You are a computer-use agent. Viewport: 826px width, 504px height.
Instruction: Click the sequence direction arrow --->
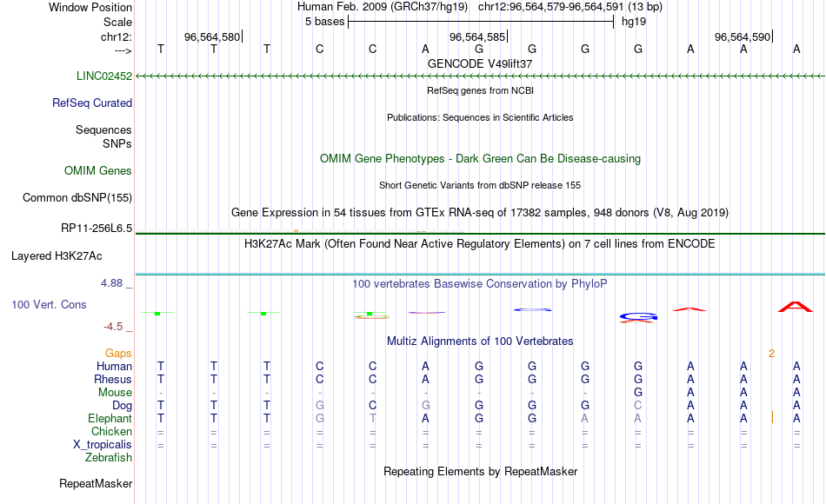pos(123,50)
